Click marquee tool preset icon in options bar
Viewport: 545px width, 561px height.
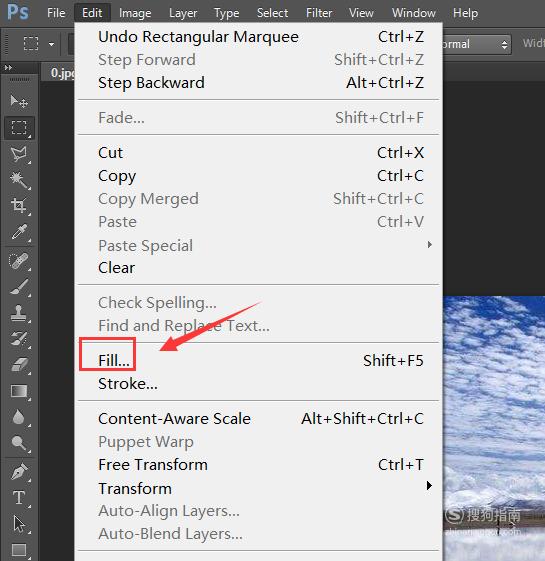(31, 44)
